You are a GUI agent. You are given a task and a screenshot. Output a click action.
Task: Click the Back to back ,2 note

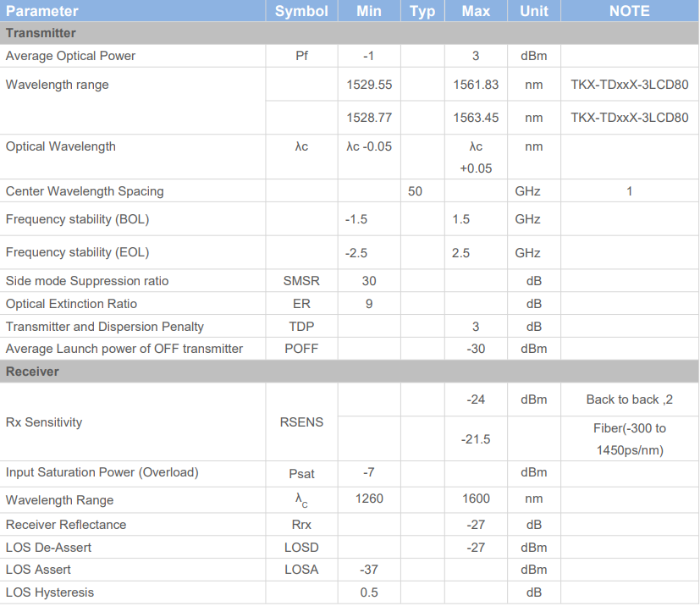tap(630, 399)
